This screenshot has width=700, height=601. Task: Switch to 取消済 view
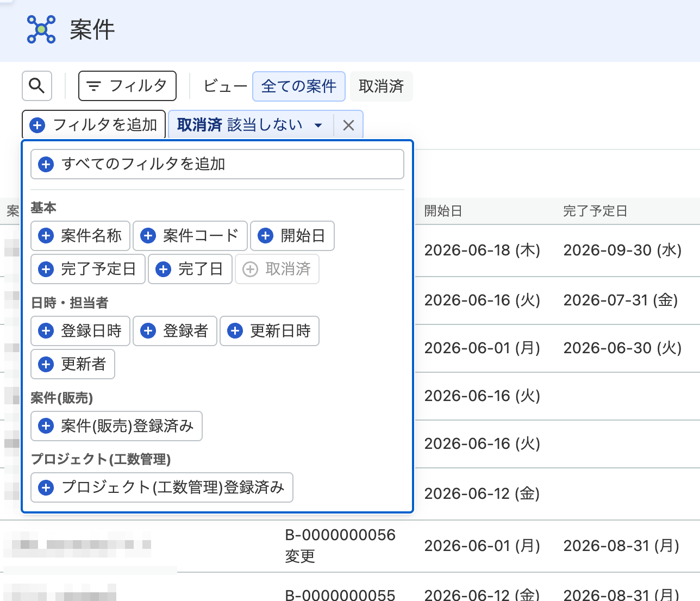(382, 86)
